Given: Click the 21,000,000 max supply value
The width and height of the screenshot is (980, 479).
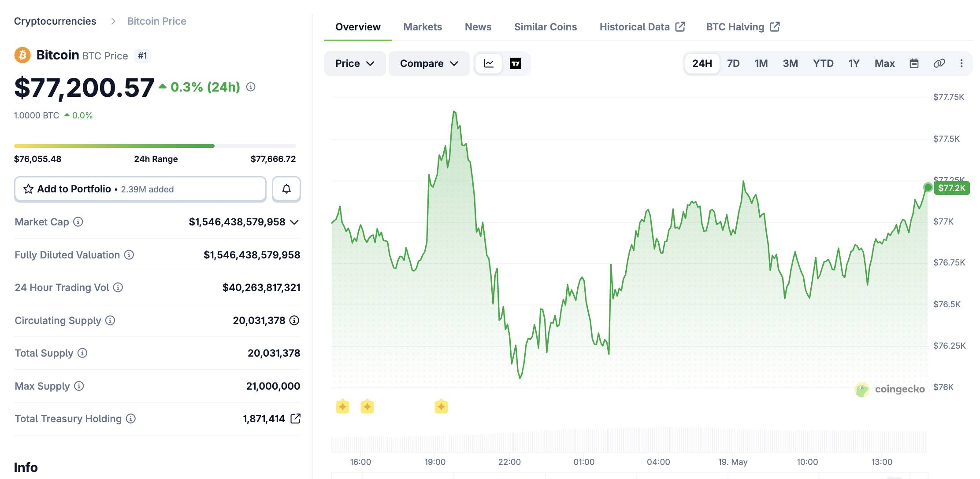Looking at the screenshot, I should [273, 386].
